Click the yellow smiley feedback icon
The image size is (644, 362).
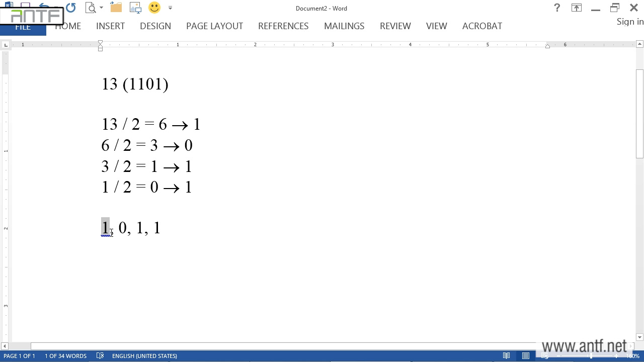154,8
